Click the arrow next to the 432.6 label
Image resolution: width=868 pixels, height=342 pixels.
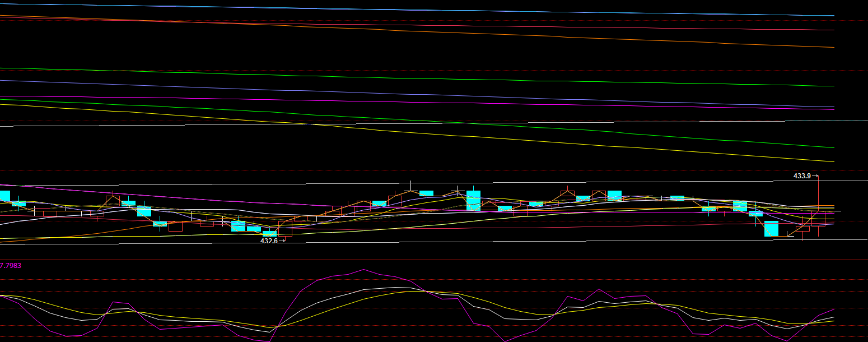282,241
